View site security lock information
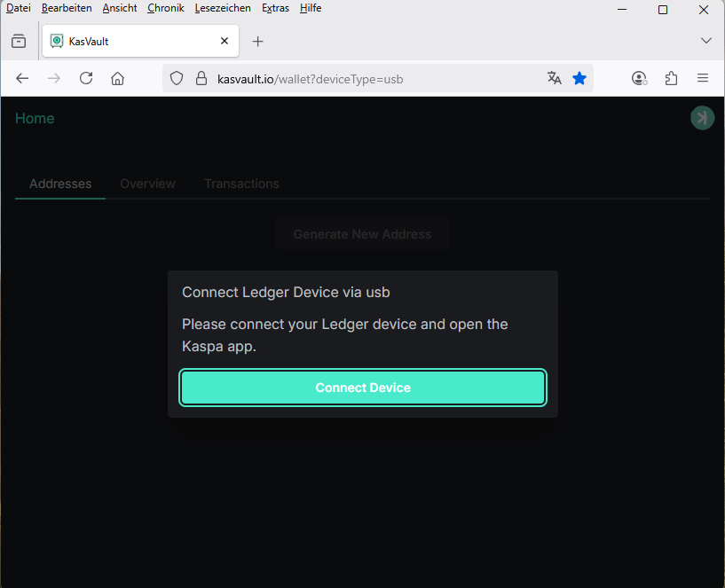This screenshot has width=725, height=588. (x=201, y=79)
